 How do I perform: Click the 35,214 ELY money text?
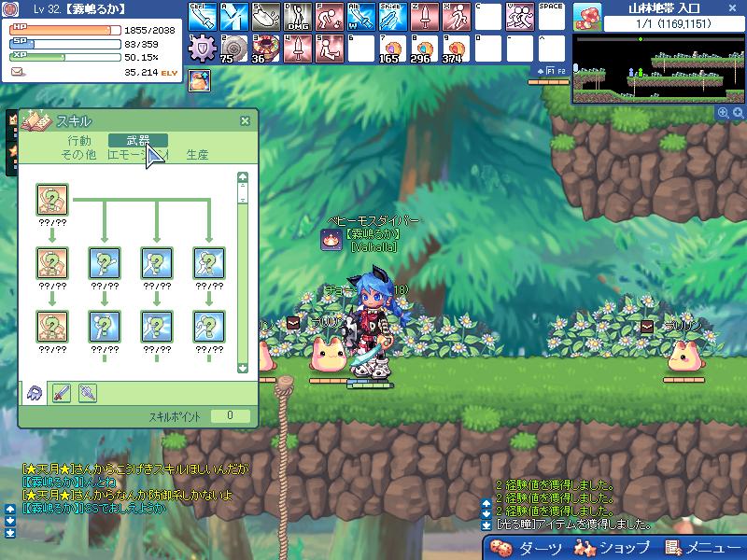click(x=150, y=73)
